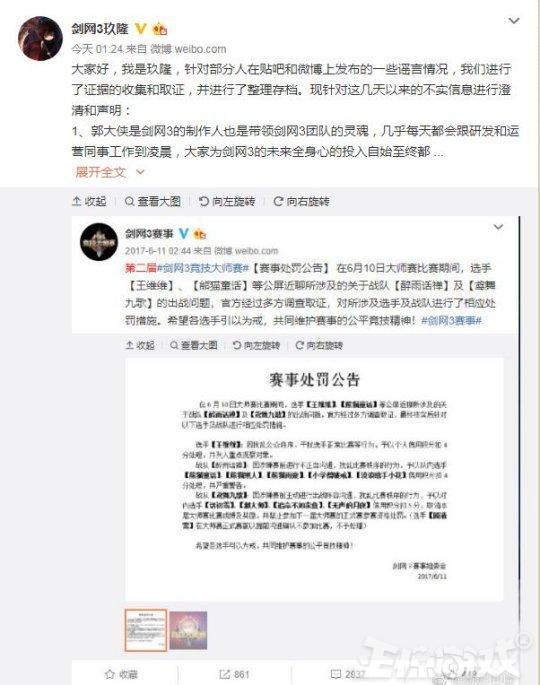This screenshot has width=540, height=685.
Task: Rotate image right with outer 向右旋转
Action: pos(301,201)
